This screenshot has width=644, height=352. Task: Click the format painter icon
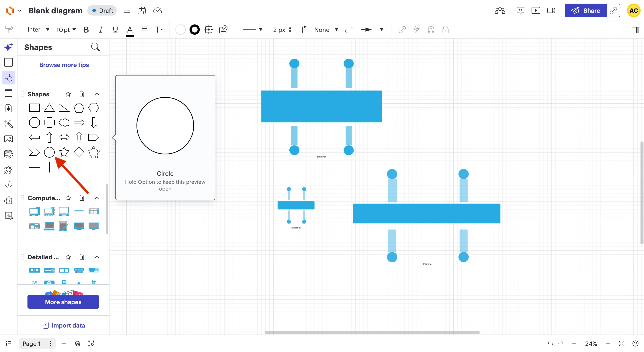pos(9,30)
